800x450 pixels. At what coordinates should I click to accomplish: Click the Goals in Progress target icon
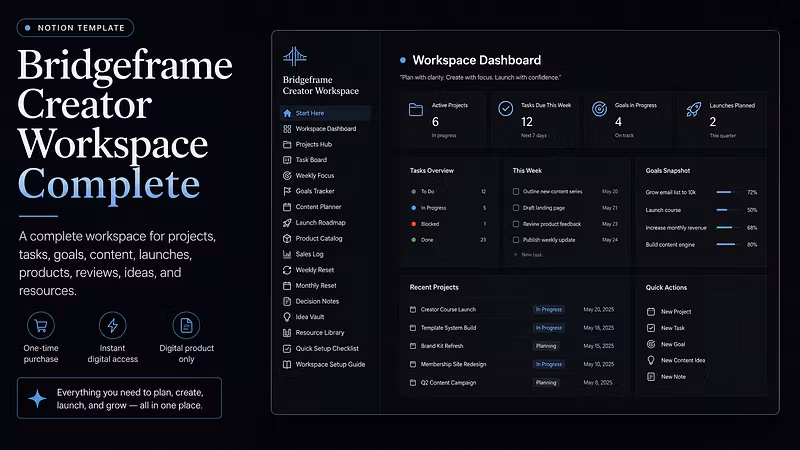599,108
